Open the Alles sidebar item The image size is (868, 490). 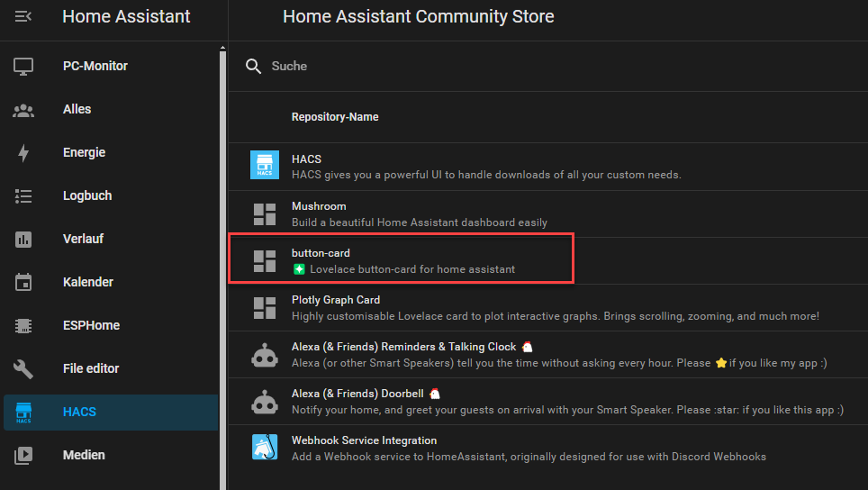[77, 109]
